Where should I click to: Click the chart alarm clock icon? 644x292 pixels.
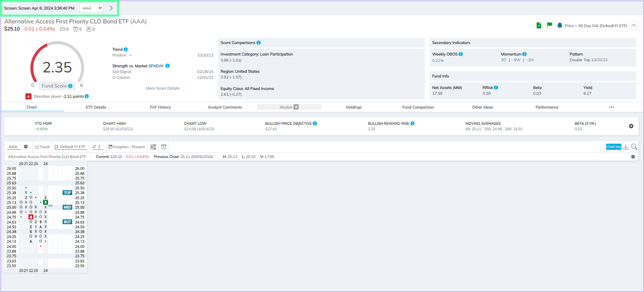click(x=164, y=147)
